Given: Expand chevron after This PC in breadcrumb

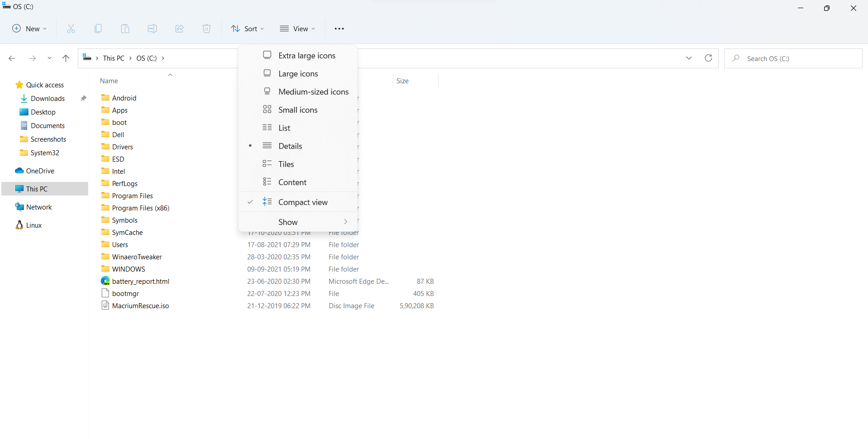Looking at the screenshot, I should pos(131,58).
